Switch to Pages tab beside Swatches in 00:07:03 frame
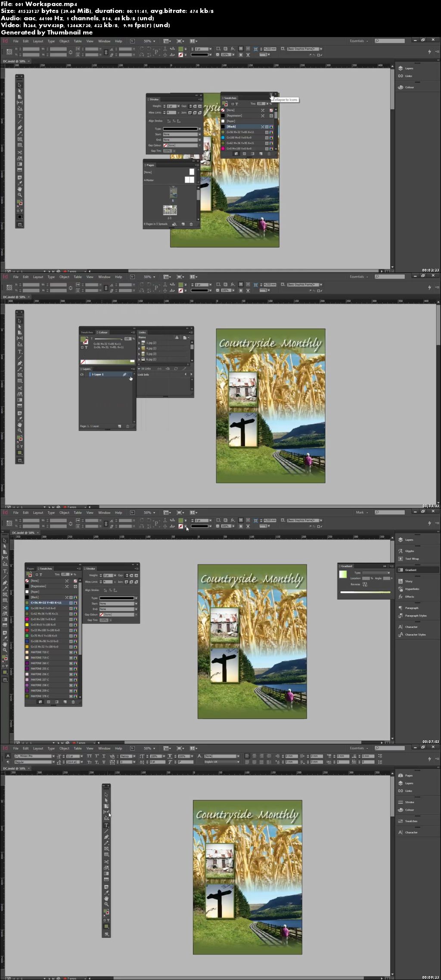Screen dimensions: 441x980 (x=31, y=568)
